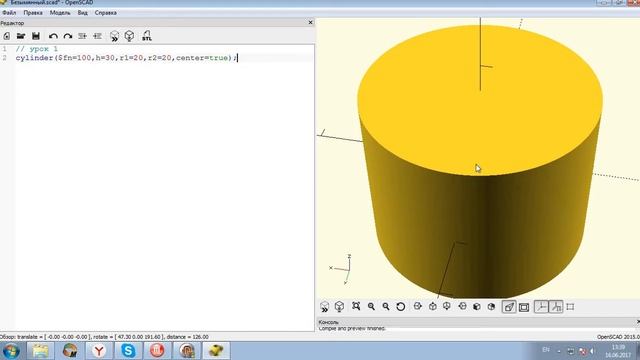Open the system clock in the tray
This screenshot has height=360, width=640.
click(618, 351)
